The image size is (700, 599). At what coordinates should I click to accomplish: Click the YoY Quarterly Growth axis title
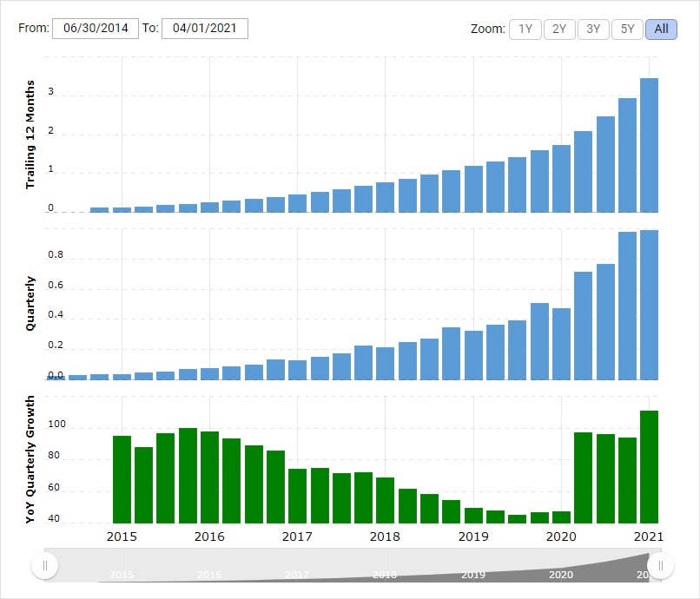(30, 458)
